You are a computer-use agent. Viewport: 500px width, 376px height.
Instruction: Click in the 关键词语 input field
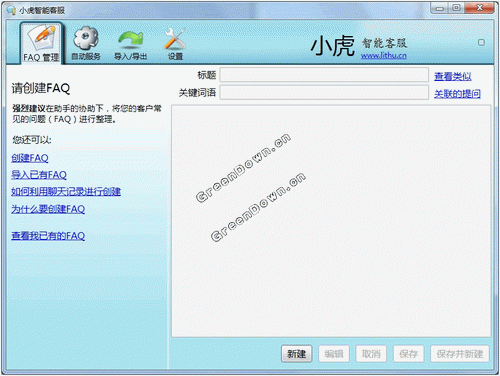point(324,92)
